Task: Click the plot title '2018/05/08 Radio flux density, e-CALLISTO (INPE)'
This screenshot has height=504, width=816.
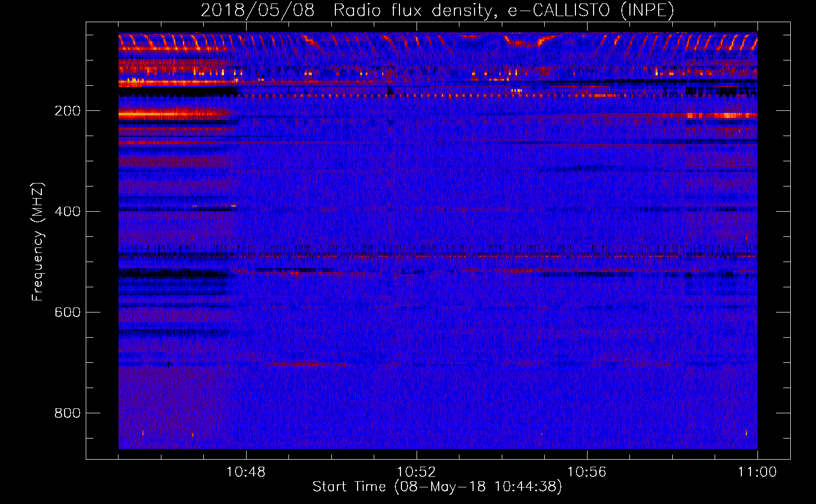Action: pos(437,10)
